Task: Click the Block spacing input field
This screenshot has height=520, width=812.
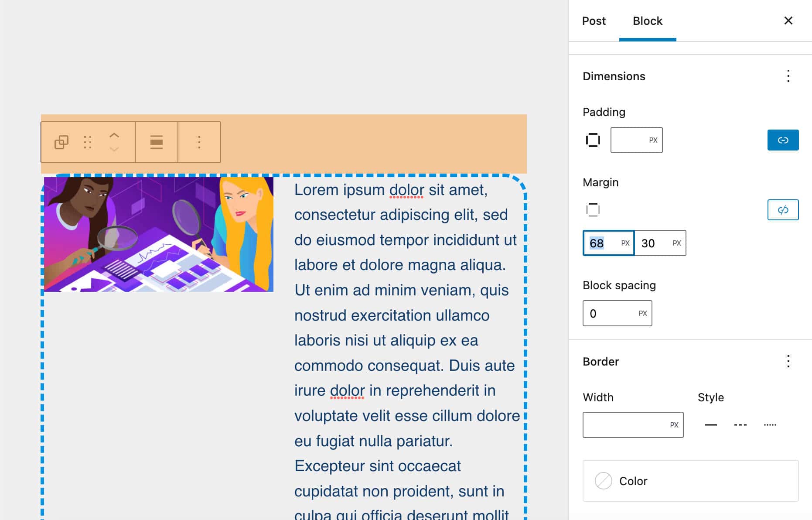Action: click(x=611, y=313)
